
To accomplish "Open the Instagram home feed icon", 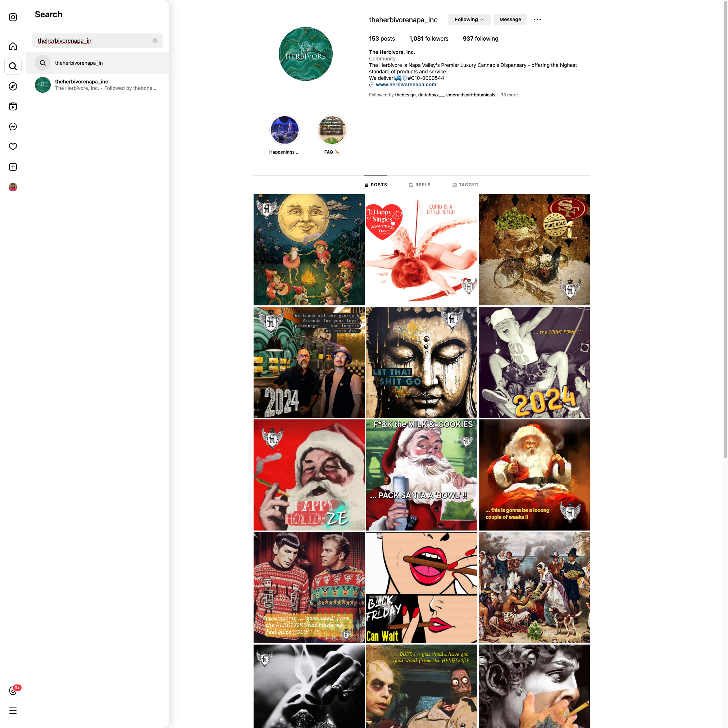I will click(13, 46).
